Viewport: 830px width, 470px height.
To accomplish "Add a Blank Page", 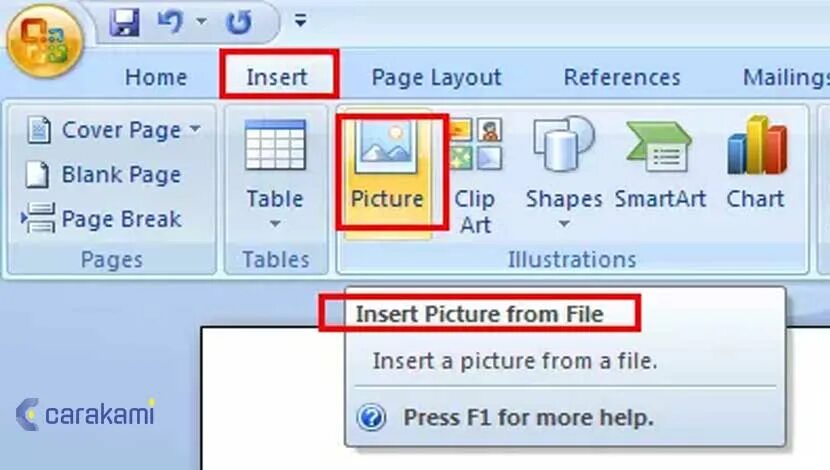I will pos(104,174).
